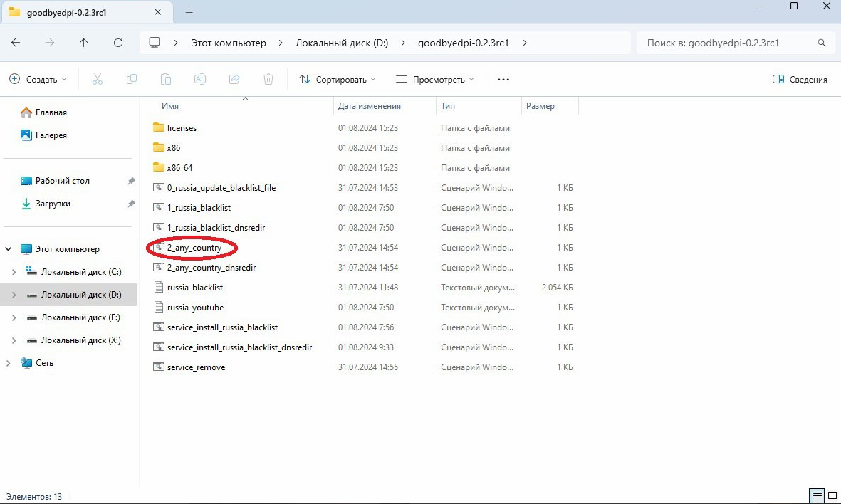Unpin Загрузки using its pin icon
This screenshot has height=504, width=841.
[x=131, y=204]
